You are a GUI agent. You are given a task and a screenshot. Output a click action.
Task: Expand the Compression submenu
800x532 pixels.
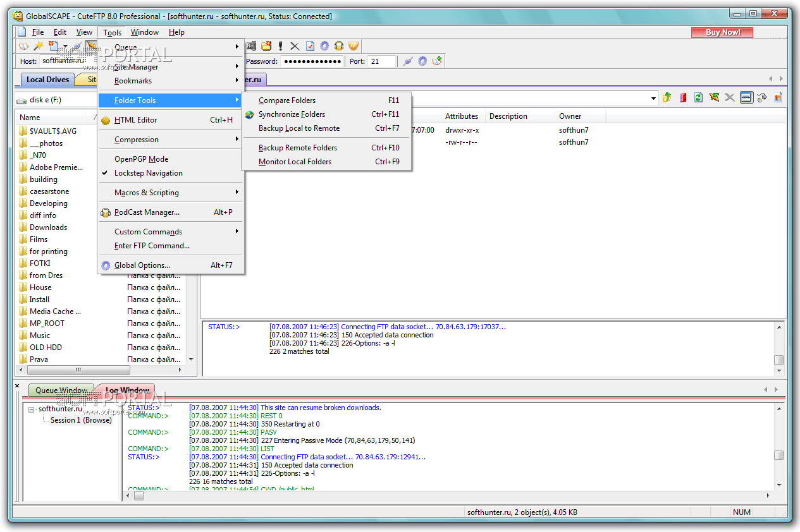coord(171,140)
